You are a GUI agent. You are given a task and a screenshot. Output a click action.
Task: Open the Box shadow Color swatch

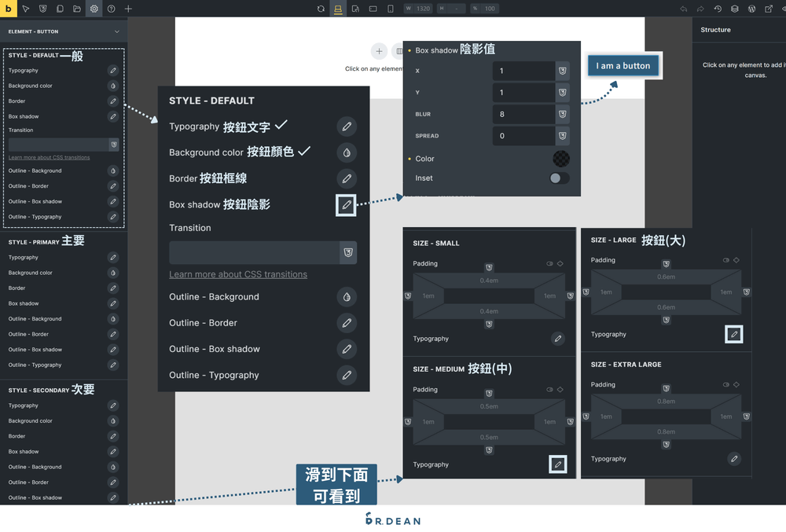[560, 159]
